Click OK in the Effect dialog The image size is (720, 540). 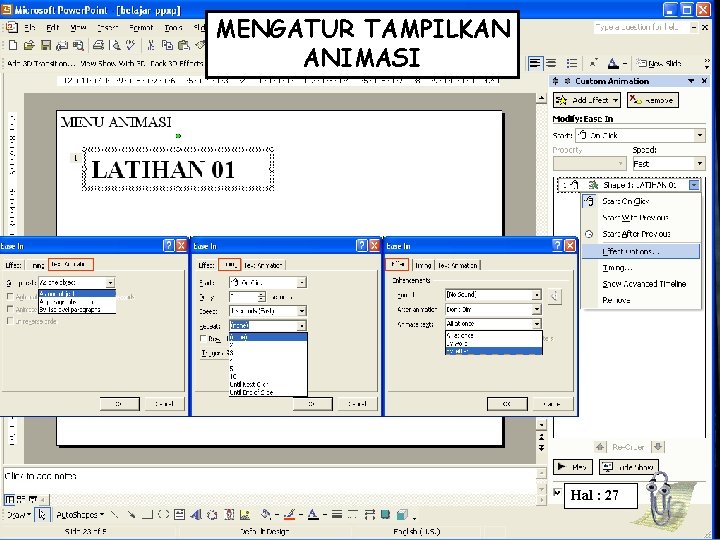click(507, 404)
